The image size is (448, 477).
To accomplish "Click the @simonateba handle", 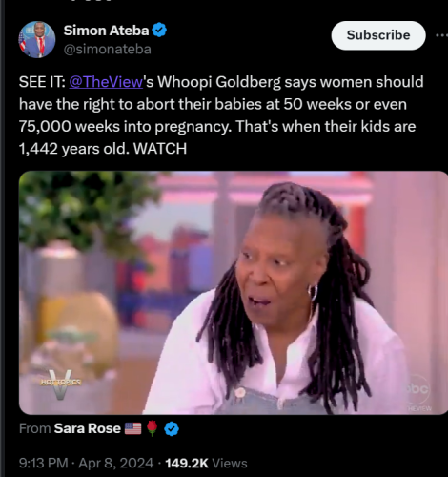I will [108, 49].
